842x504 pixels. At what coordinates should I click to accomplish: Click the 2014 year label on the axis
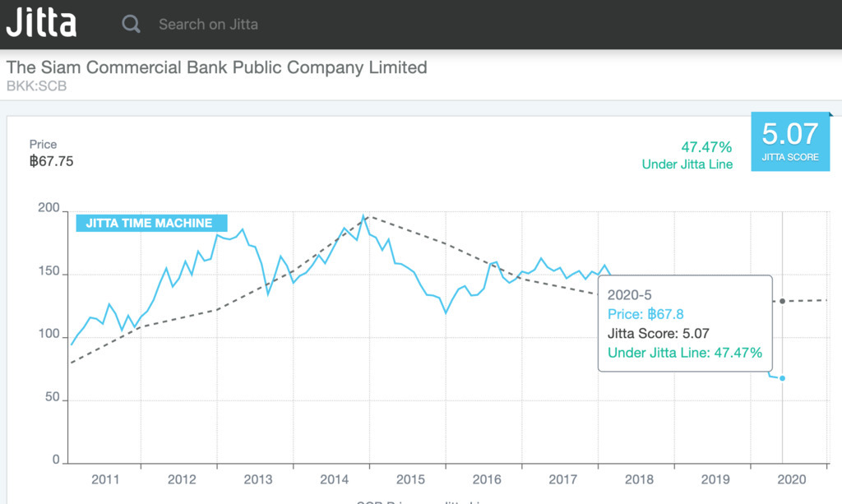point(335,479)
